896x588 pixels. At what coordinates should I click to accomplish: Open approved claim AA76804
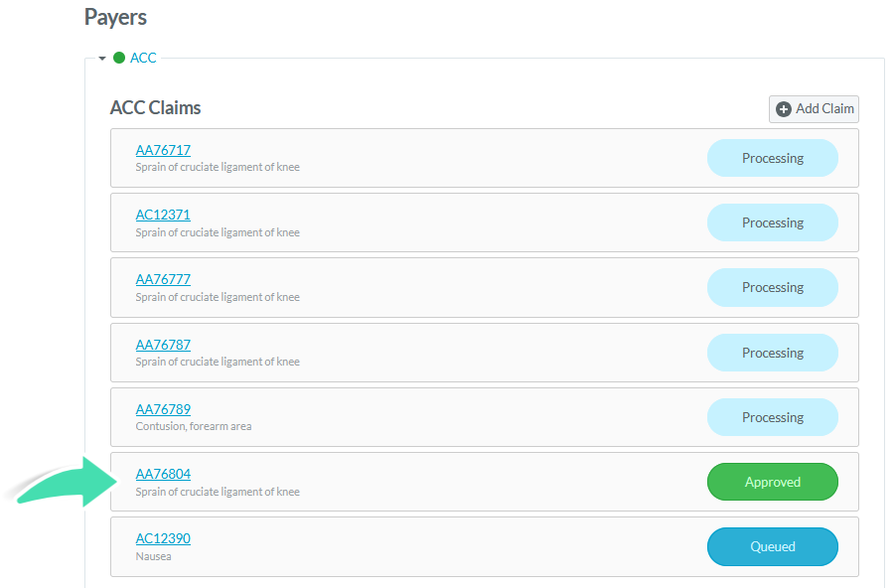(163, 474)
